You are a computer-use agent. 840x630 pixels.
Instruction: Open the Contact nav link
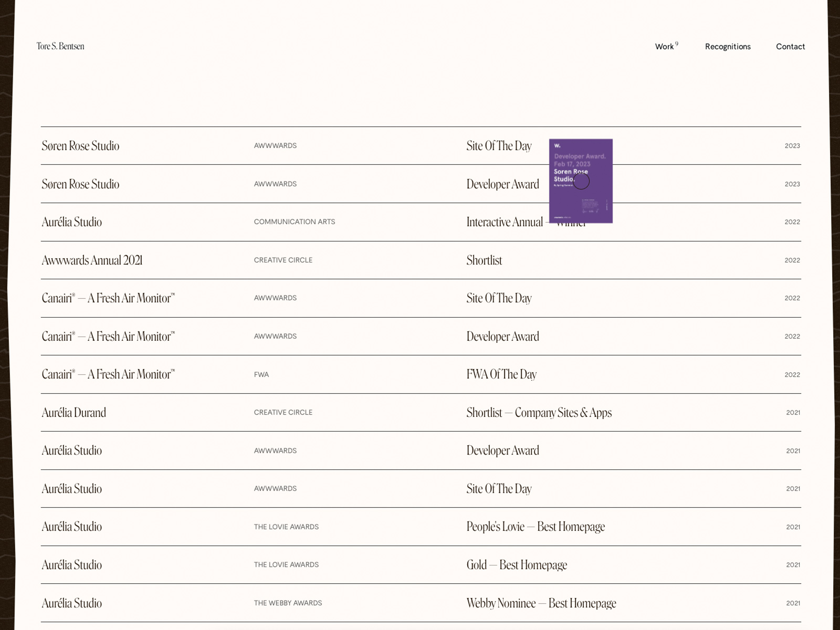click(x=790, y=47)
